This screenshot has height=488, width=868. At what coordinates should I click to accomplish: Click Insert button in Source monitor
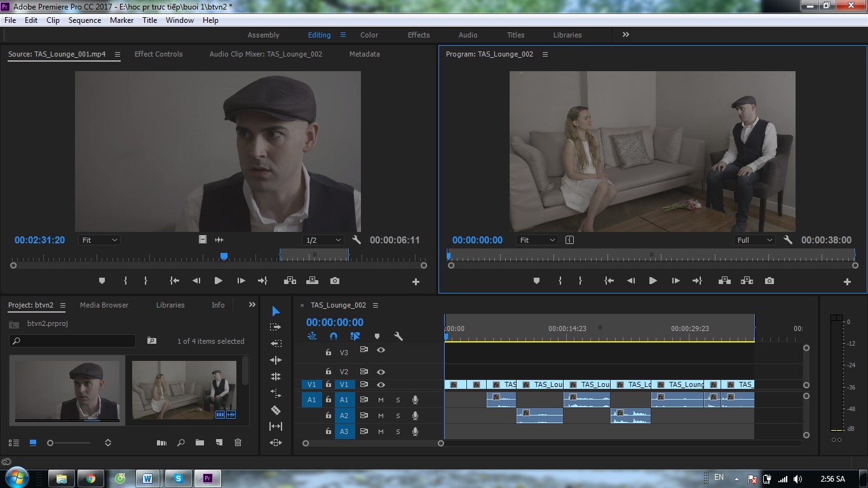tap(290, 281)
